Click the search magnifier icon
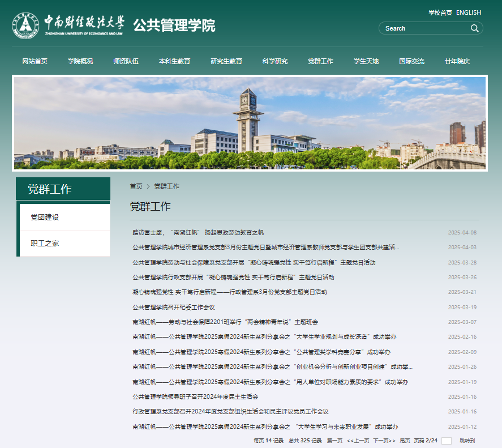The width and height of the screenshot is (502, 448). click(x=474, y=28)
